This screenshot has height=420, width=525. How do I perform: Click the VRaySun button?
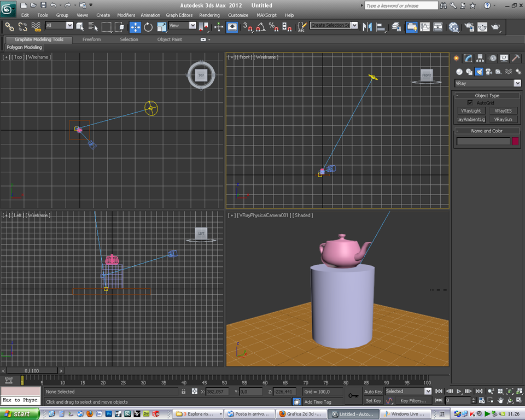pos(503,119)
